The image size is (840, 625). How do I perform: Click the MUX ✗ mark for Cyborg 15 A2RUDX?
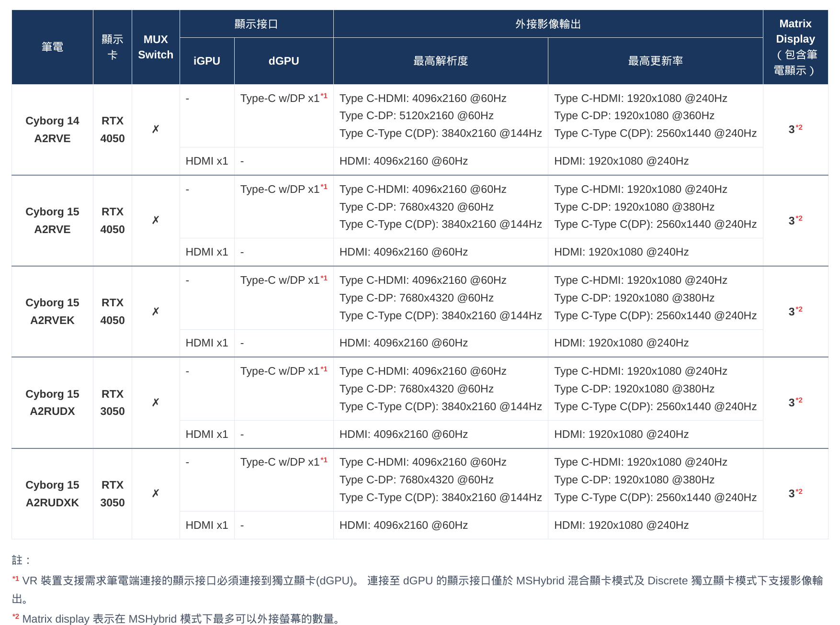pyautogui.click(x=156, y=402)
